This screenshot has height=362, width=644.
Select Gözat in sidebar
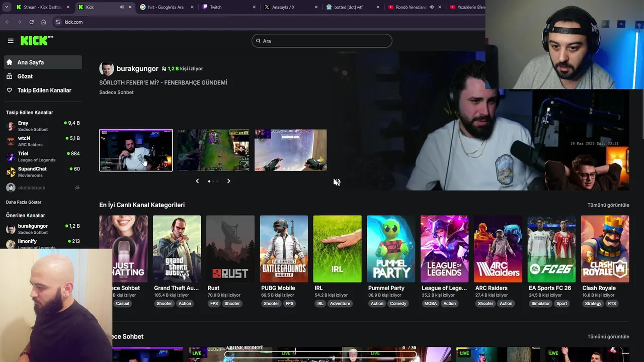tap(43, 76)
